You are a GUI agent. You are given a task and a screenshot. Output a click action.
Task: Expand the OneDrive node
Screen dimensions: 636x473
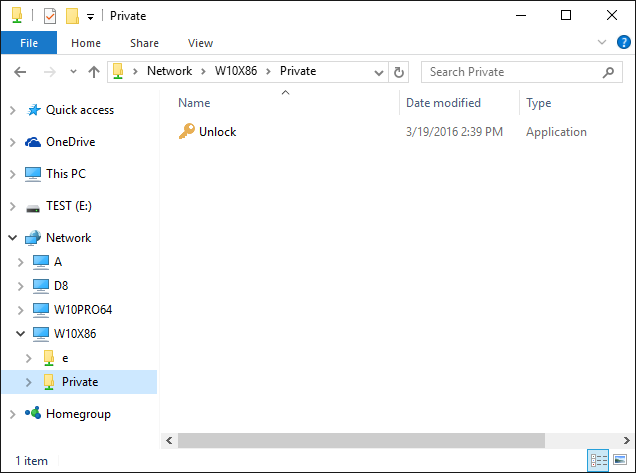pyautogui.click(x=13, y=142)
